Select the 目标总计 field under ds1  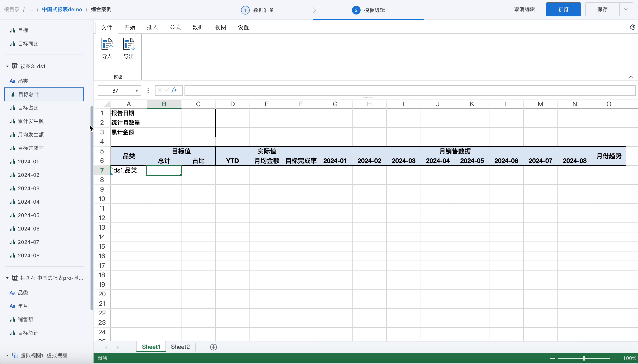(x=44, y=94)
